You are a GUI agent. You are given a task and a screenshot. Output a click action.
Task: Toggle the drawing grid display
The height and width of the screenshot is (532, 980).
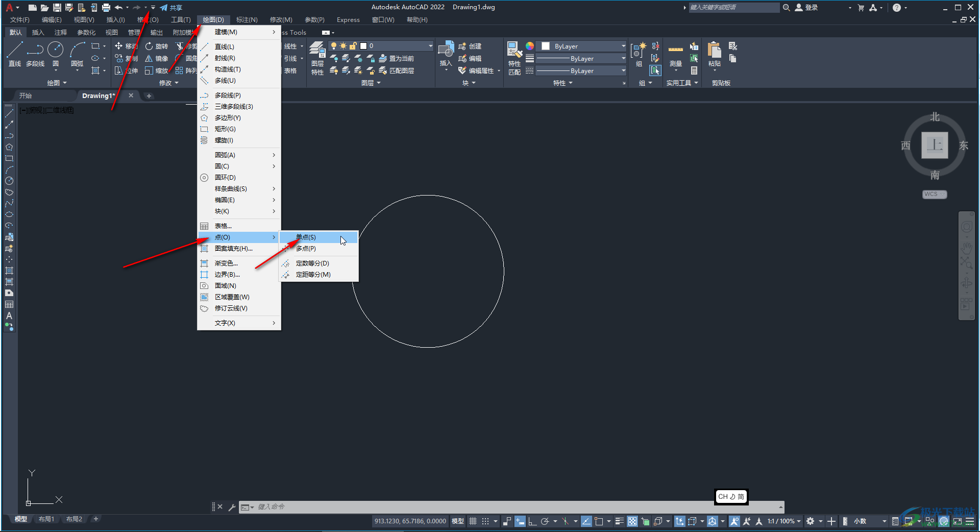pyautogui.click(x=473, y=521)
